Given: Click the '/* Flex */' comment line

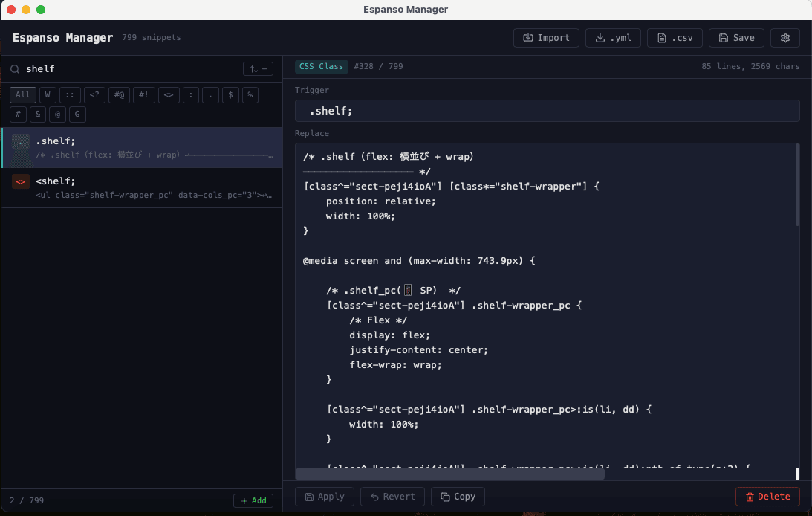Looking at the screenshot, I should click(x=378, y=320).
